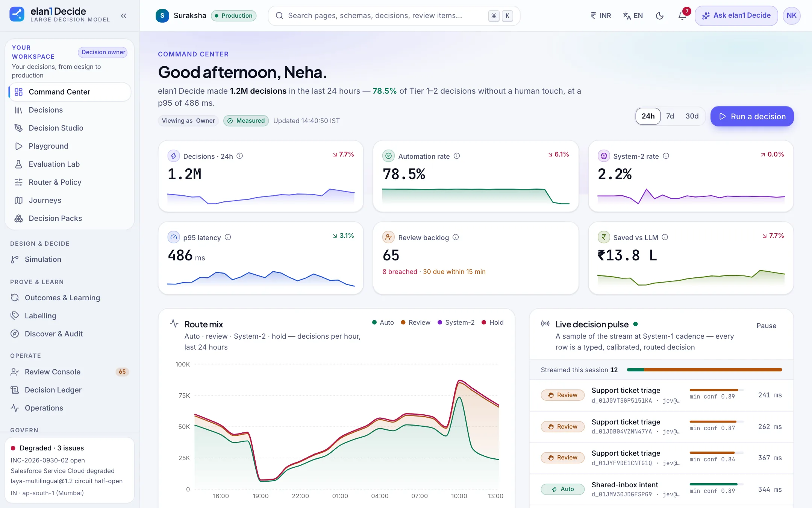
Task: Open the NK user avatar menu
Action: pyautogui.click(x=791, y=15)
